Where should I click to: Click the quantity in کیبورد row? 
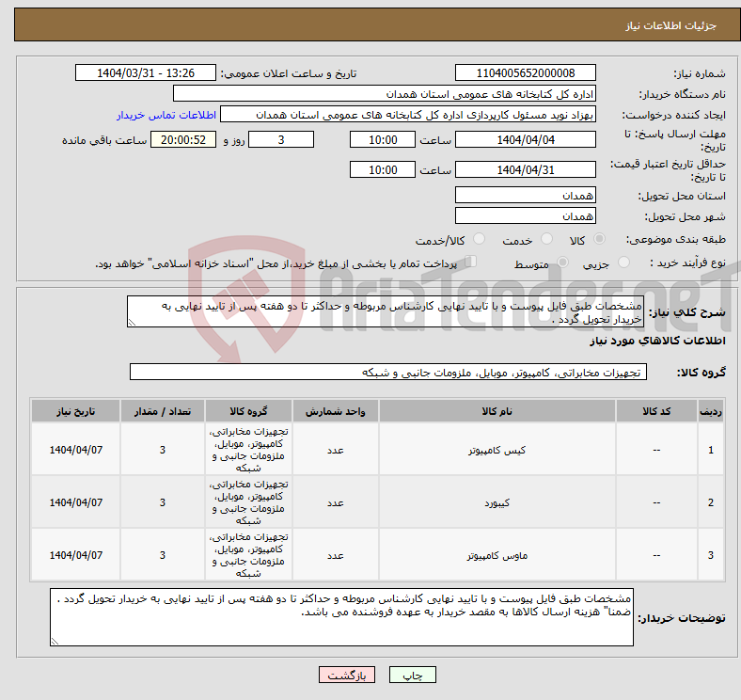[162, 502]
